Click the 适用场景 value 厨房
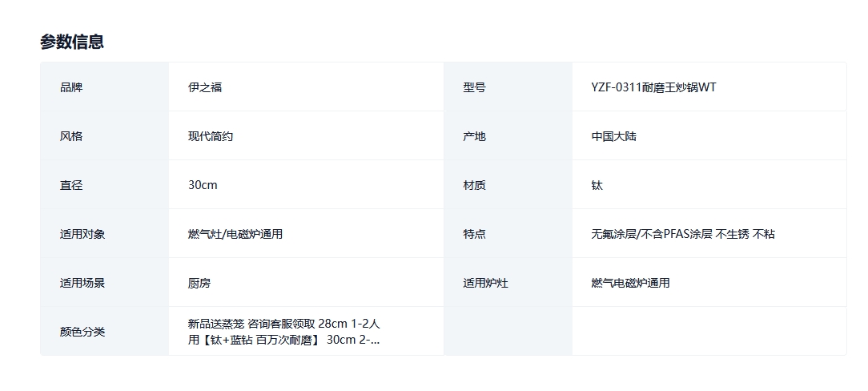 [x=199, y=283]
